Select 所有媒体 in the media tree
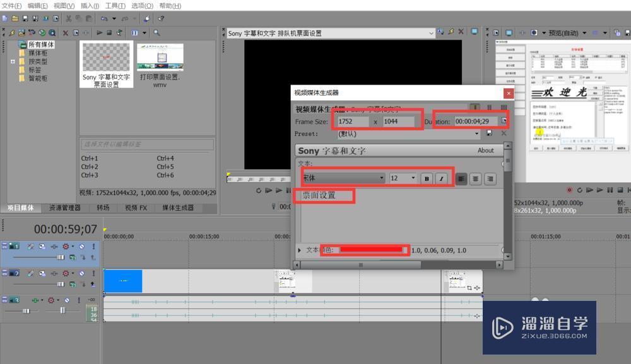631x364 pixels. pos(41,45)
